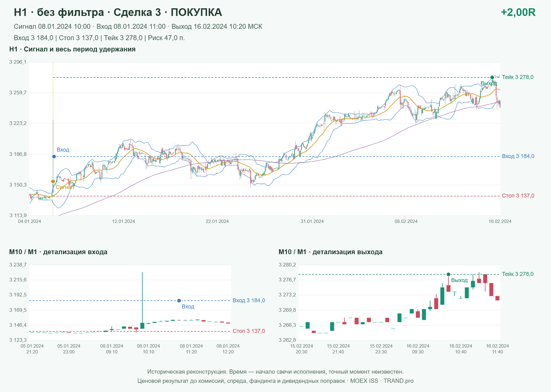551x392 pixels.
Task: Click the 3 296,1 price on H1 axis
Action: (18, 62)
